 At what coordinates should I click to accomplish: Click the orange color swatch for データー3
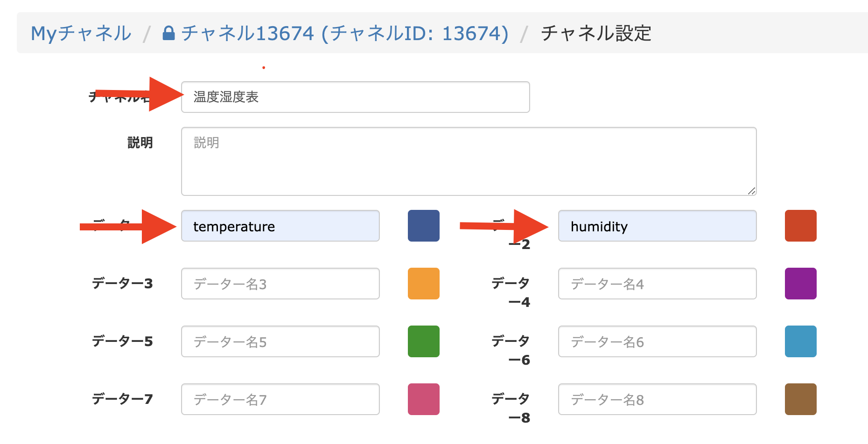(x=424, y=284)
